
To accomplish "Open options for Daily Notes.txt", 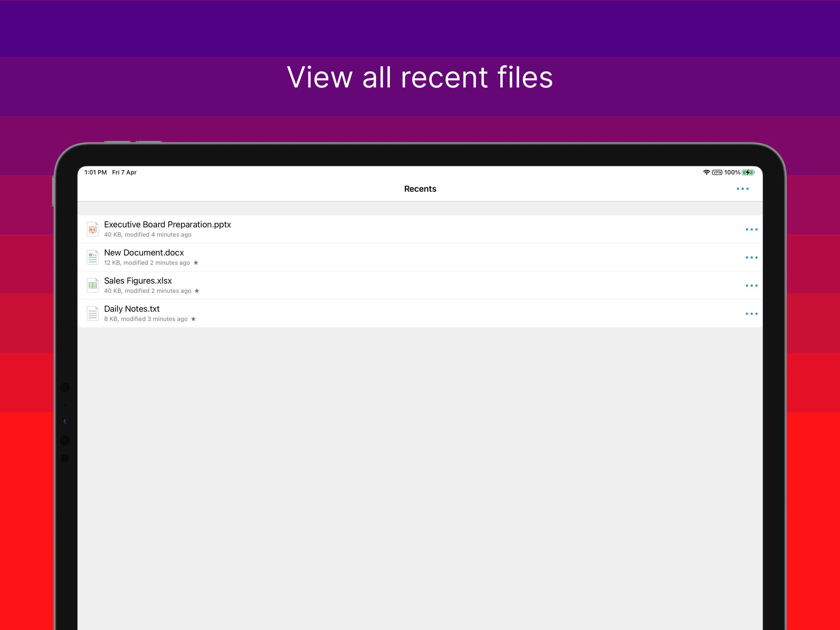I will [x=751, y=314].
